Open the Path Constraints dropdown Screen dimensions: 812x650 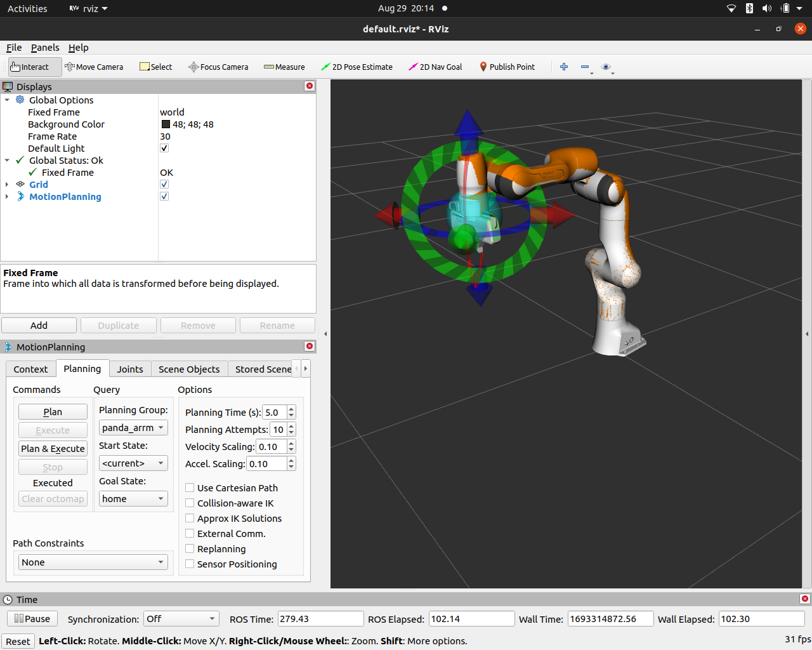[93, 562]
